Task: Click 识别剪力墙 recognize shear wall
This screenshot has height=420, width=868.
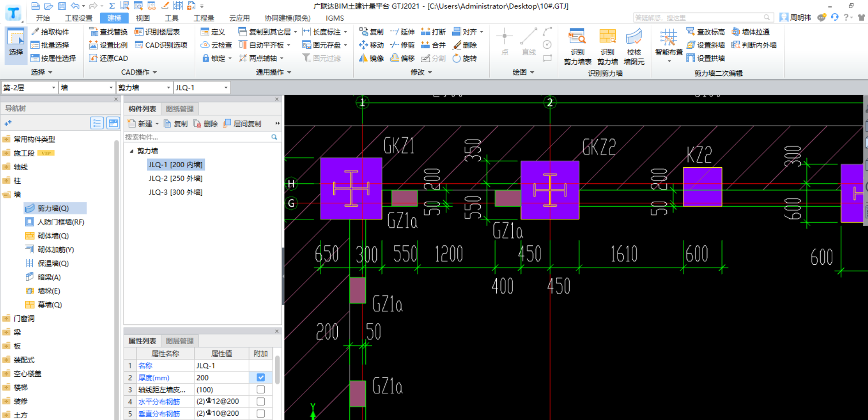Action: 607,47
